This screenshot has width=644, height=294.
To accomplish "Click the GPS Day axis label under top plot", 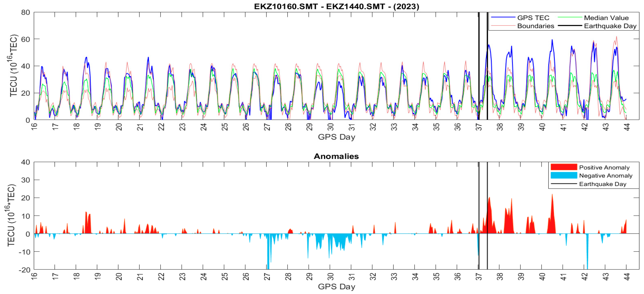I will pyautogui.click(x=336, y=137).
